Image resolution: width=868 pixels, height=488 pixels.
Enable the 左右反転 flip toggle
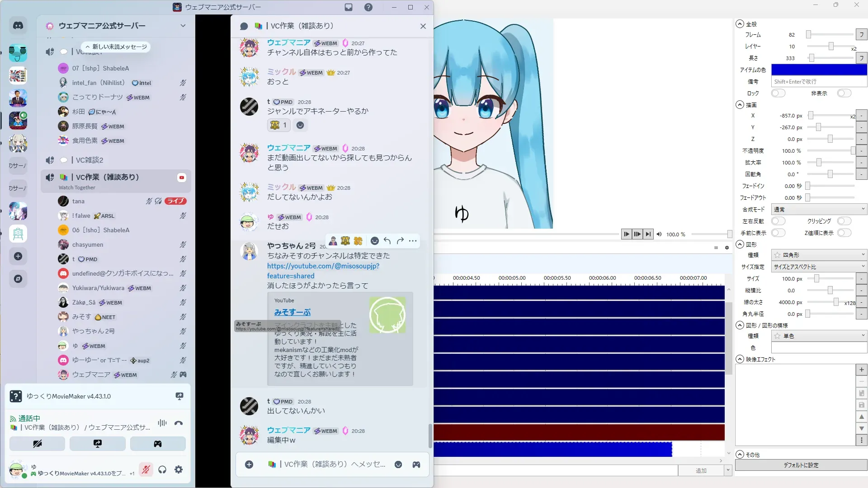[x=778, y=221]
